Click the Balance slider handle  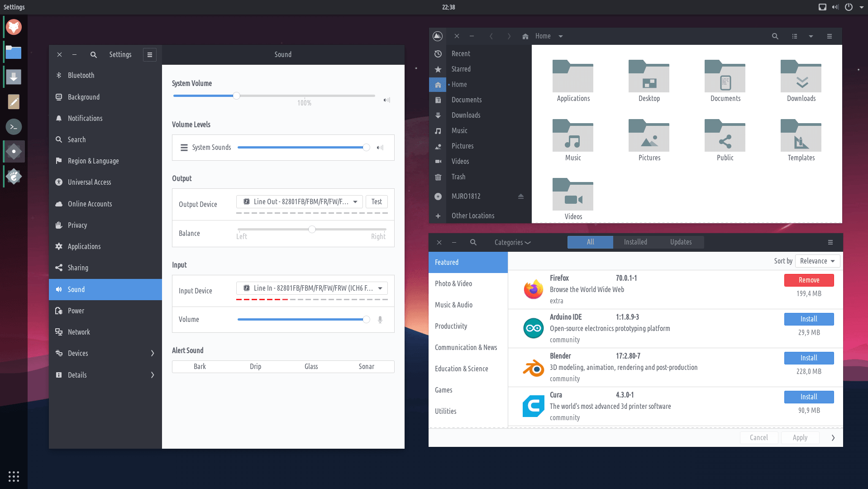click(x=312, y=230)
